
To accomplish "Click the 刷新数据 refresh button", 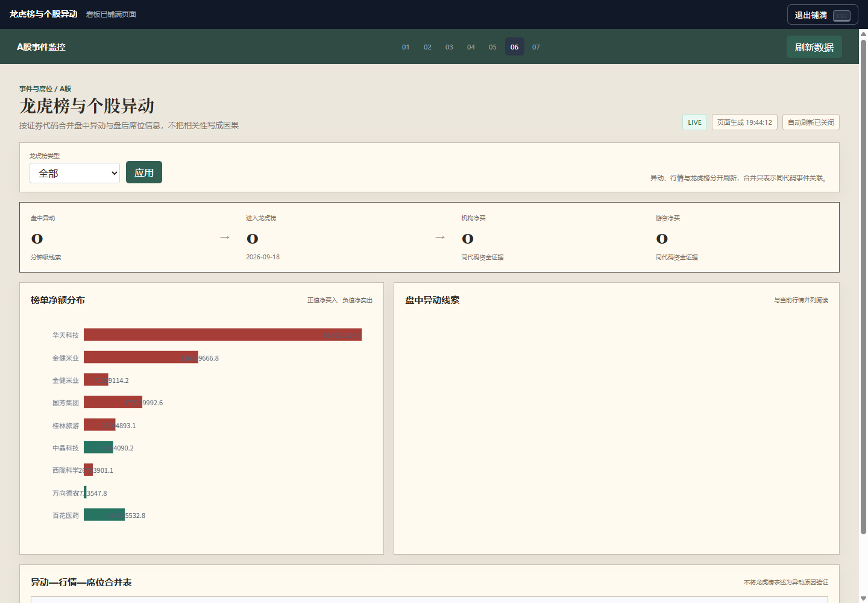I will pos(814,47).
